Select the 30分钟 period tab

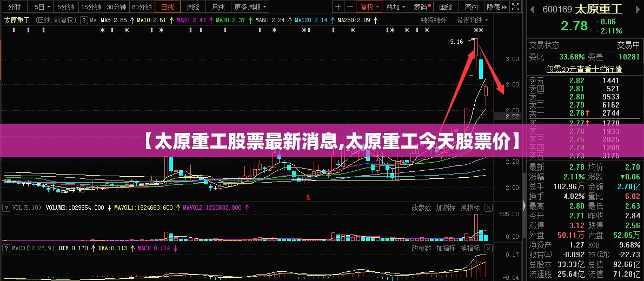pyautogui.click(x=116, y=7)
